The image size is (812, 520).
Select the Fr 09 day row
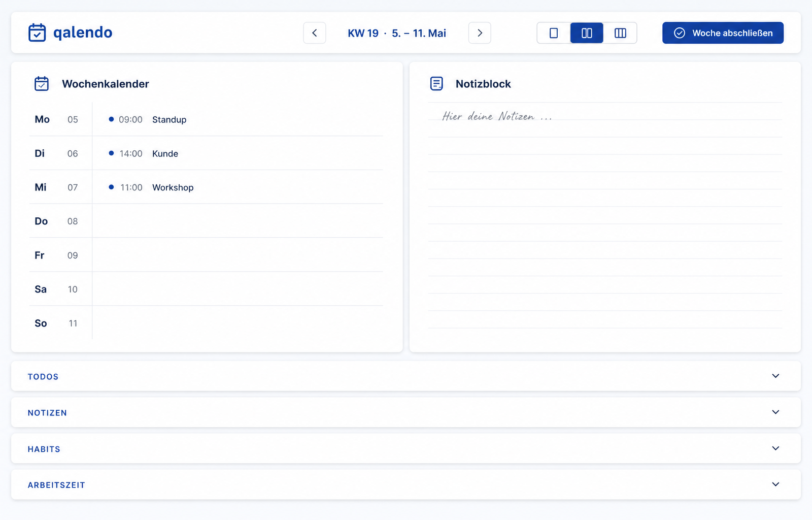(x=206, y=255)
